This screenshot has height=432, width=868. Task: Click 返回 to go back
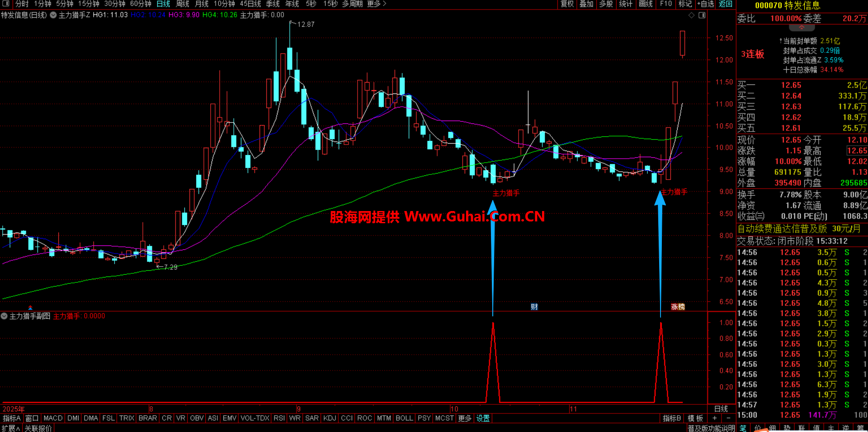point(726,4)
